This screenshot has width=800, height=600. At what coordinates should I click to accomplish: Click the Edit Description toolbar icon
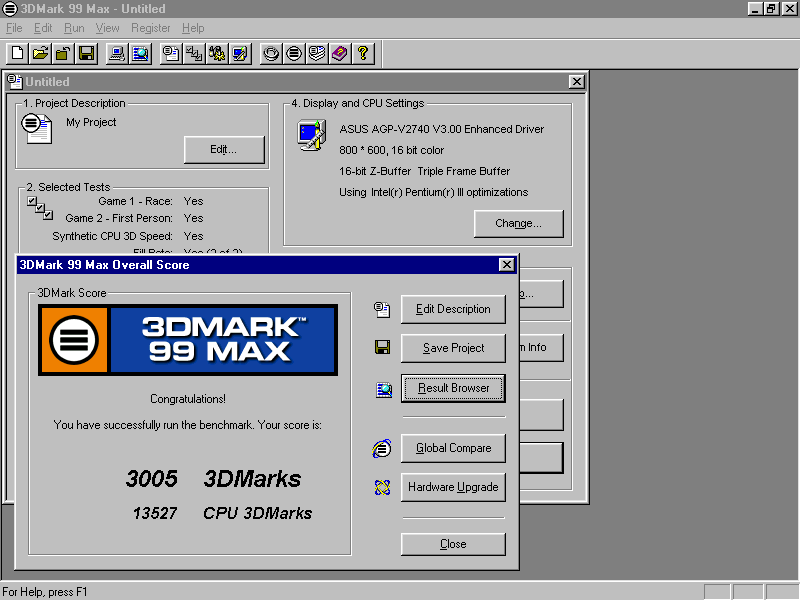pyautogui.click(x=171, y=54)
